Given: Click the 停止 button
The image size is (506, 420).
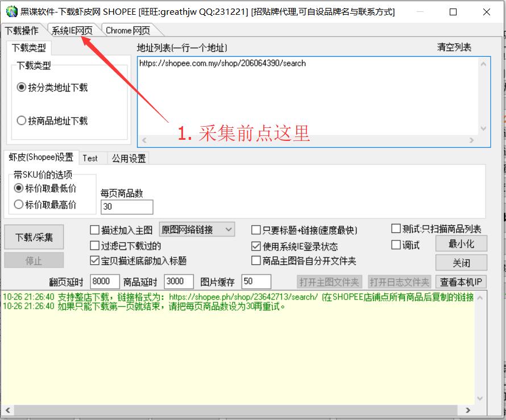Looking at the screenshot, I should 34,260.
